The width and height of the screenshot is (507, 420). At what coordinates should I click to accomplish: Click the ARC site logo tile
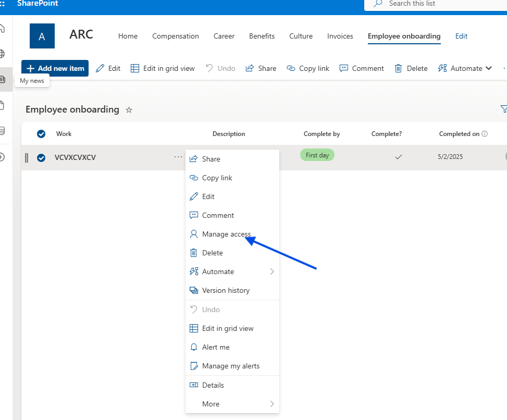[x=42, y=36]
